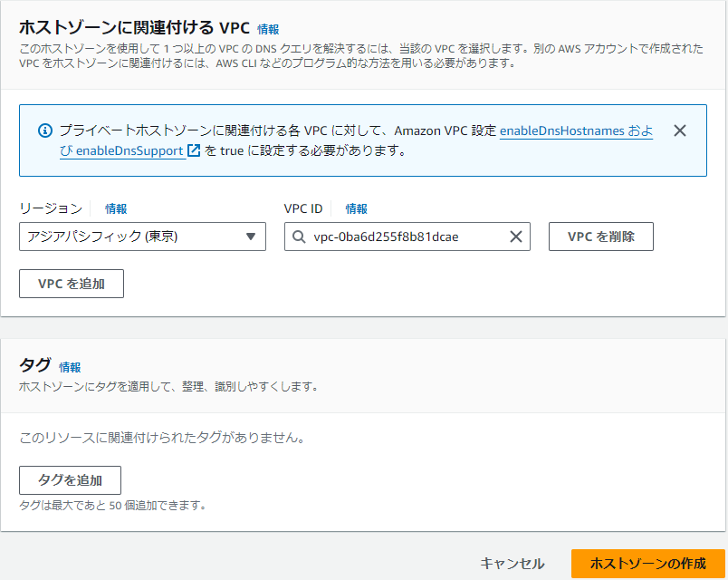Click キャンセル button
This screenshot has width=728, height=580.
tap(512, 564)
